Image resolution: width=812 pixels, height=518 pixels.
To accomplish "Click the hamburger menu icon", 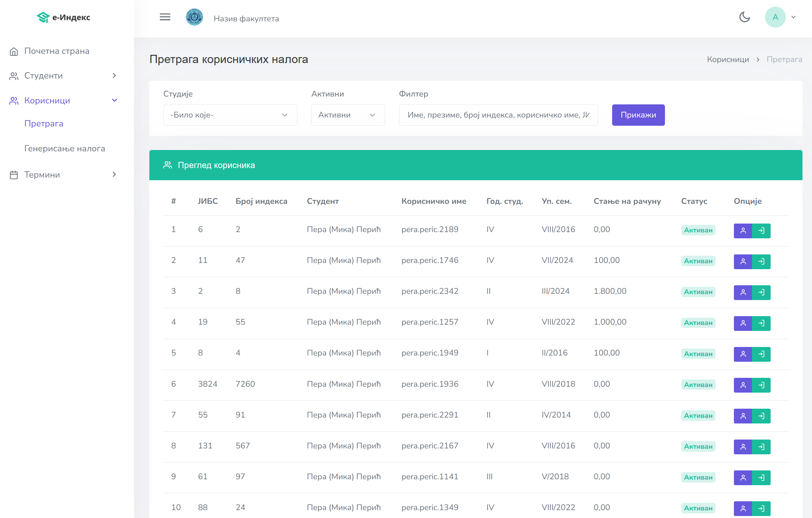I will point(165,17).
